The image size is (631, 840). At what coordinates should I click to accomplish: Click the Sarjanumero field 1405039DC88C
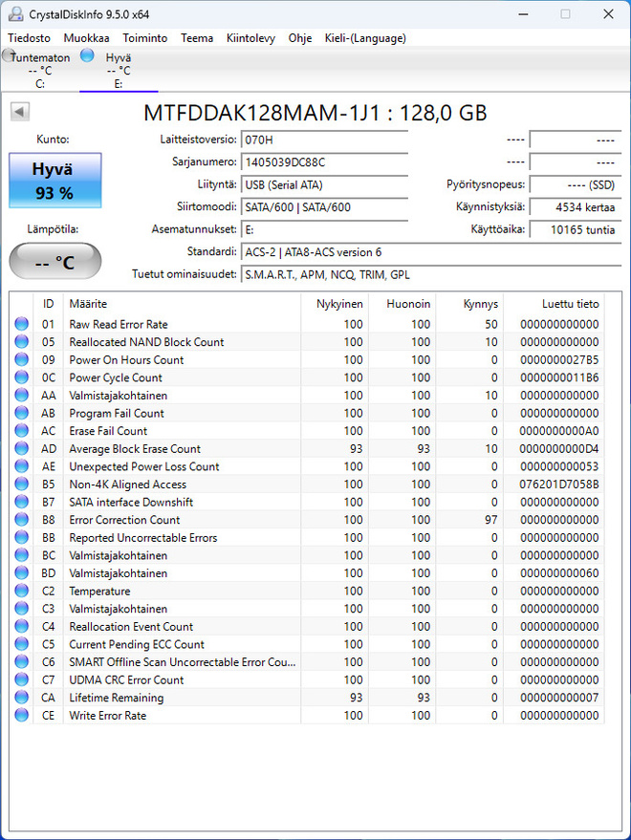pyautogui.click(x=324, y=162)
